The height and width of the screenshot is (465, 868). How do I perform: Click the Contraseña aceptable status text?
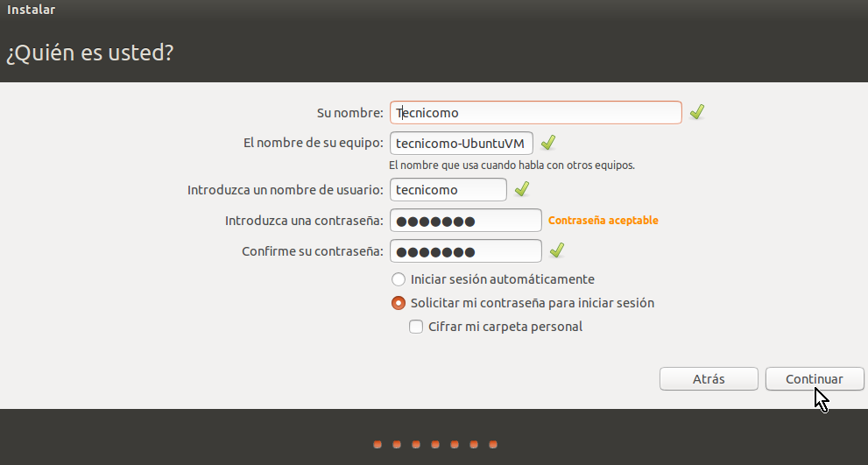[x=603, y=221]
